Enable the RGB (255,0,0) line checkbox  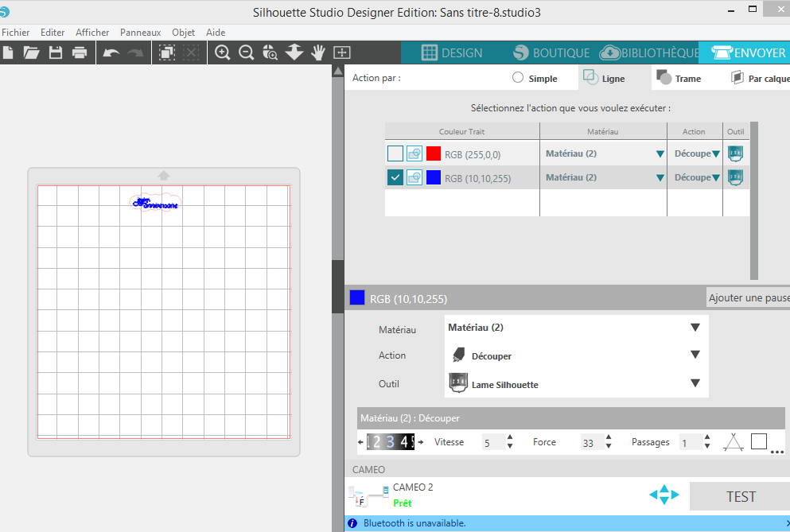(x=395, y=153)
